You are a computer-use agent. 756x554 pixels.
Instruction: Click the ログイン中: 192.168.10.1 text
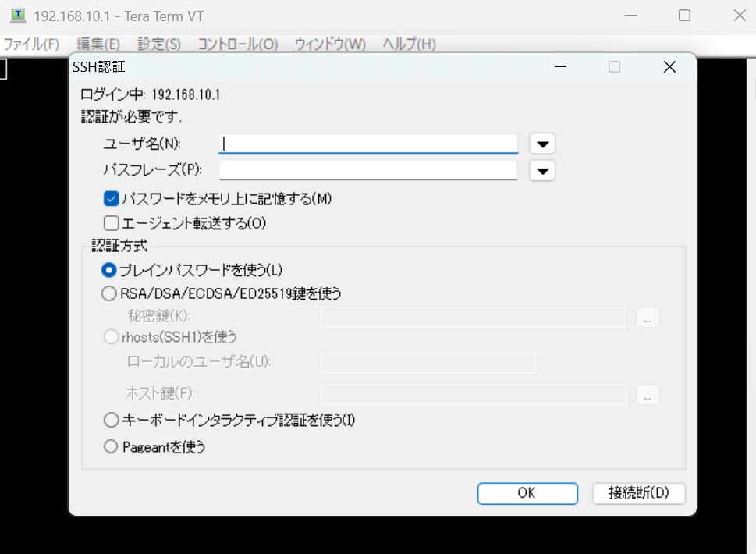click(150, 94)
